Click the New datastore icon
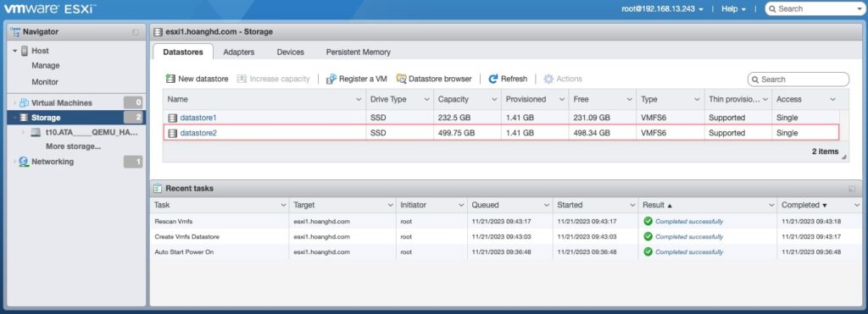Viewport: 868px width, 314px height. pyautogui.click(x=170, y=79)
